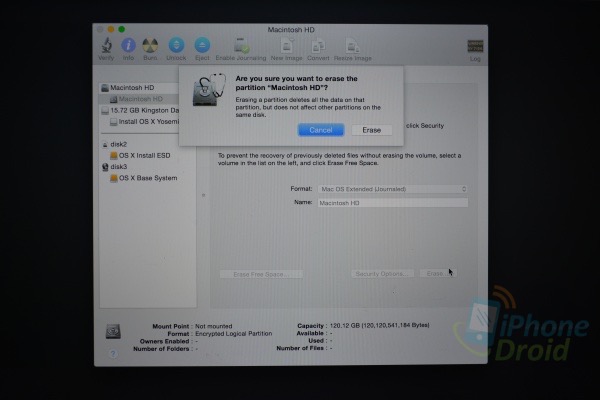This screenshot has width=600, height=400.
Task: Click the Burn toolbar icon
Action: click(x=150, y=49)
